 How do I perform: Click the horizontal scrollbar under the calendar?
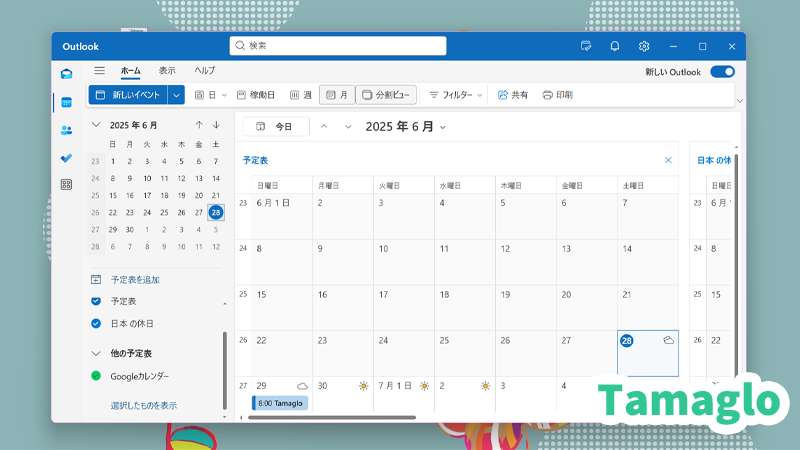click(332, 417)
